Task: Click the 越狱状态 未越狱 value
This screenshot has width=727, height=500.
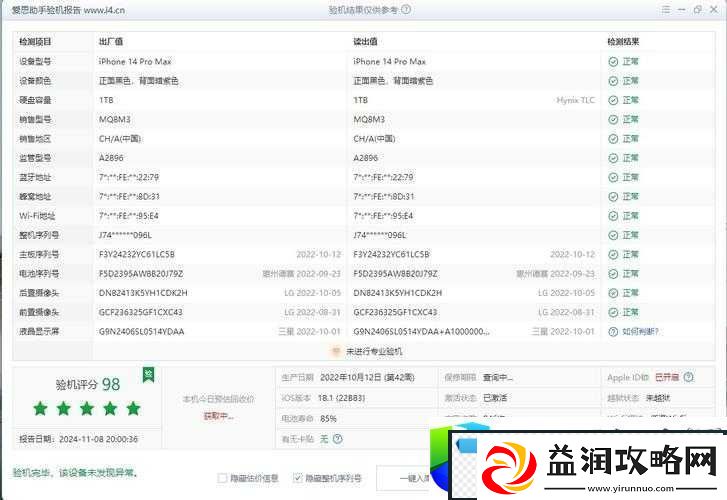Action: (x=658, y=398)
